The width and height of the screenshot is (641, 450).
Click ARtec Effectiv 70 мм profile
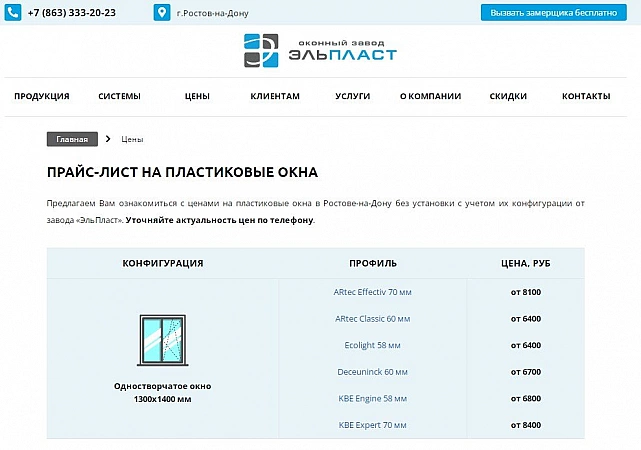tap(372, 292)
